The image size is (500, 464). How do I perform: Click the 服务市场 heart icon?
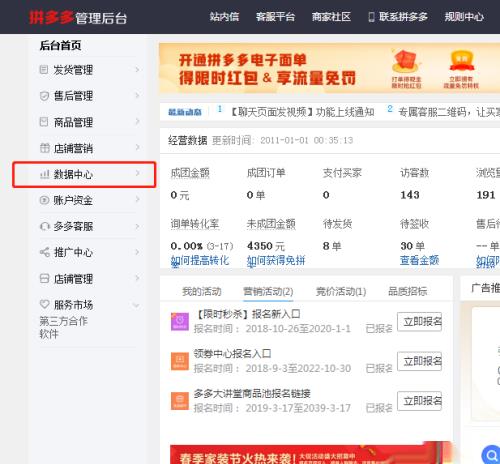(x=44, y=304)
